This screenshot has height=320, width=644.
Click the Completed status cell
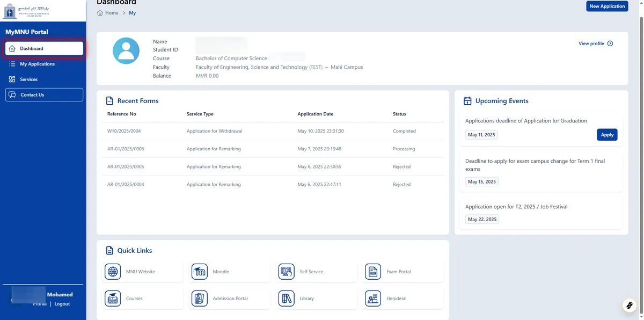(404, 131)
